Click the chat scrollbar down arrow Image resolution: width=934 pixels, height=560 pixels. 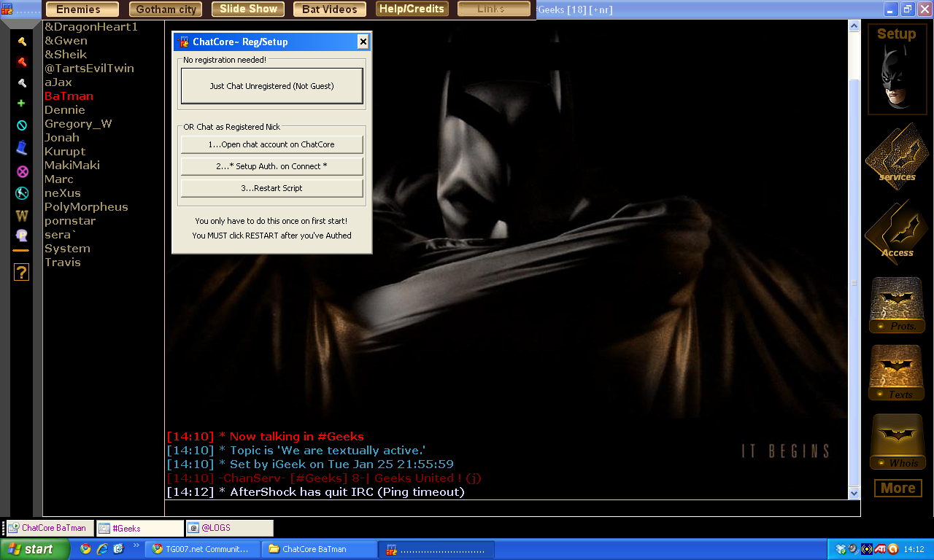[854, 493]
